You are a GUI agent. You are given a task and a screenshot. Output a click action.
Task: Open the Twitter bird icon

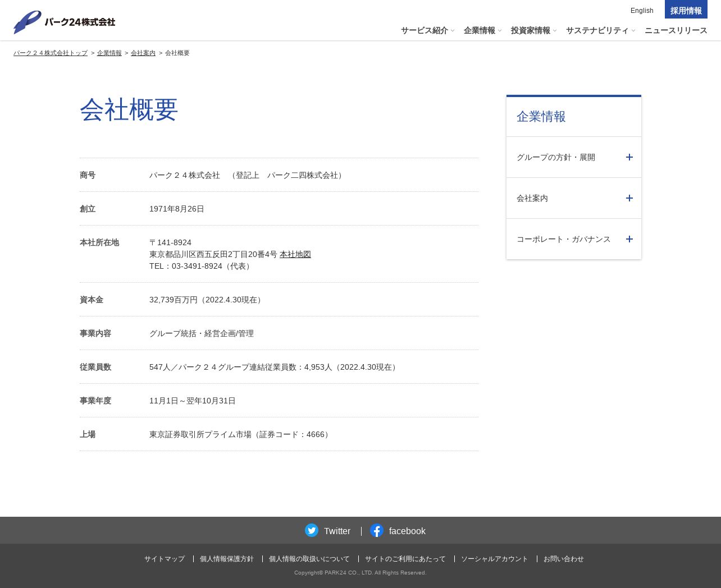click(312, 530)
